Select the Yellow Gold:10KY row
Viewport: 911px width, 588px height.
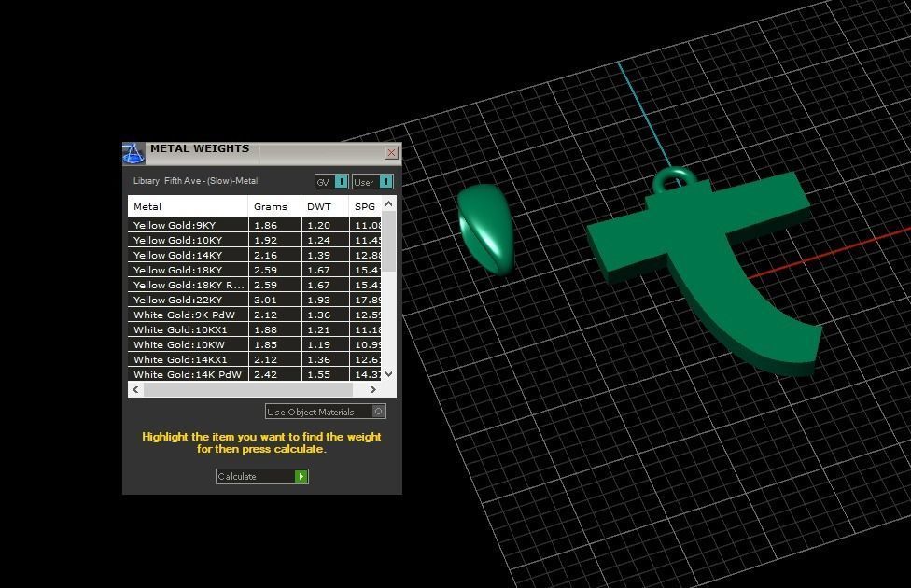(255, 240)
